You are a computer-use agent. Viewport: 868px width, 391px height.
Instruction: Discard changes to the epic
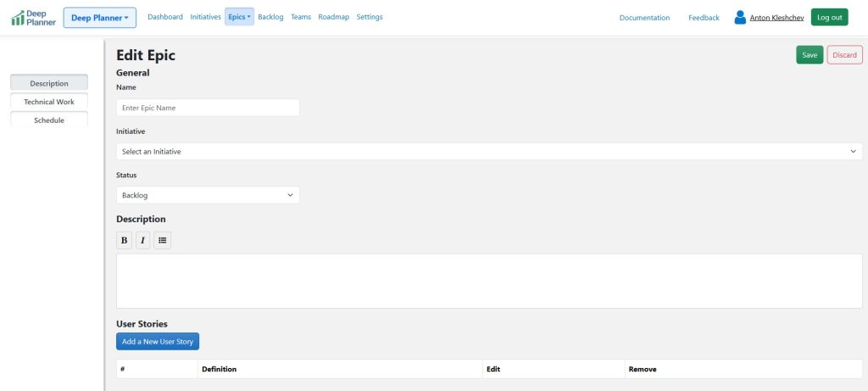844,55
